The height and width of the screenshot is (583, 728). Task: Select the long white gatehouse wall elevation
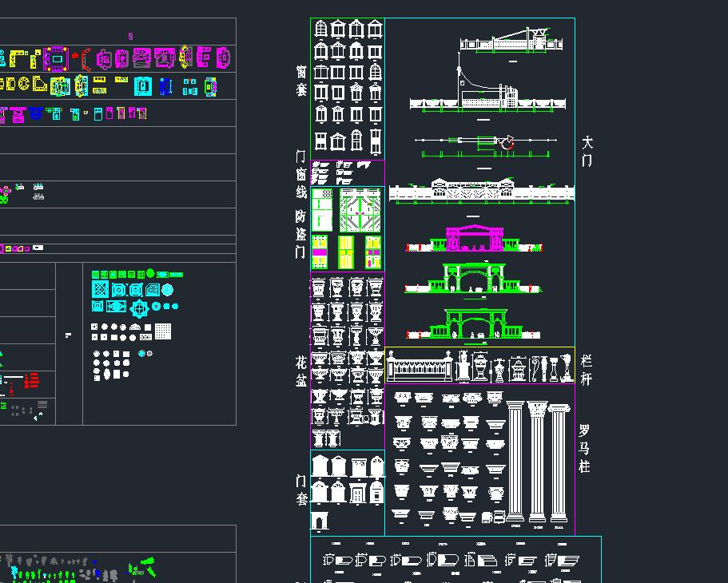tap(481, 190)
